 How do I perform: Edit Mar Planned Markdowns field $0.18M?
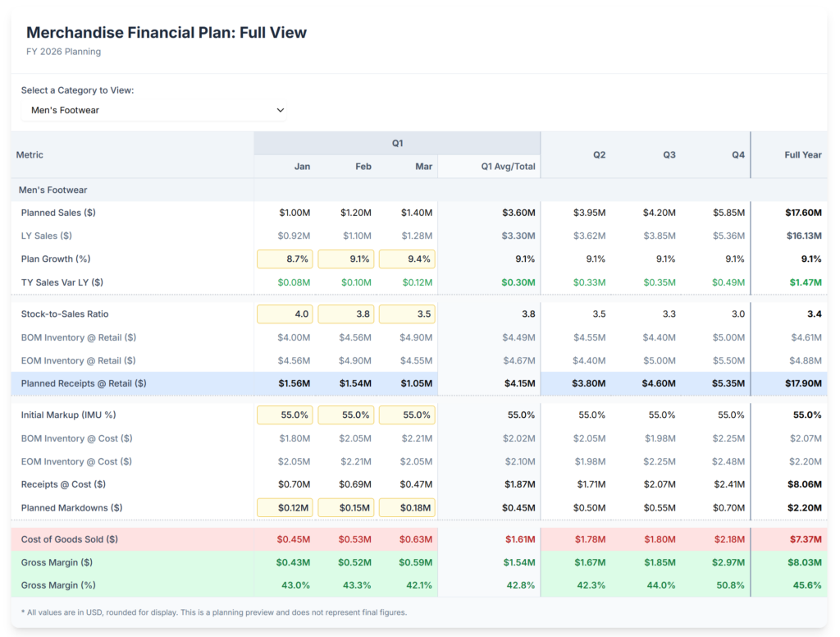[407, 508]
